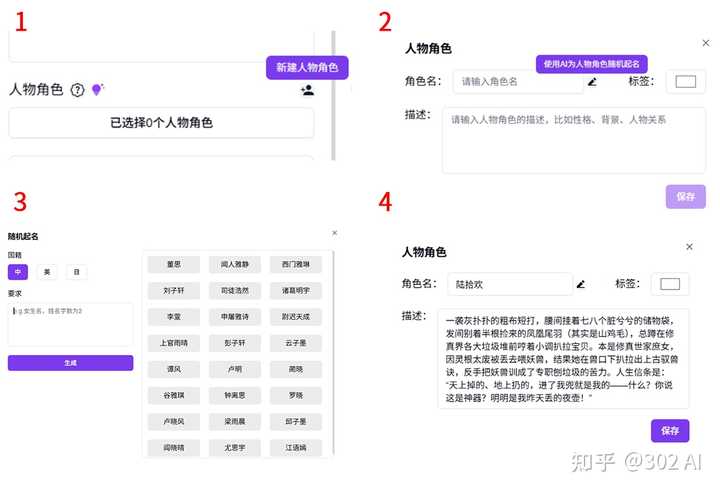Screen dimensions: 720x492
Task: Click the add new character person icon
Action: pyautogui.click(x=306, y=90)
